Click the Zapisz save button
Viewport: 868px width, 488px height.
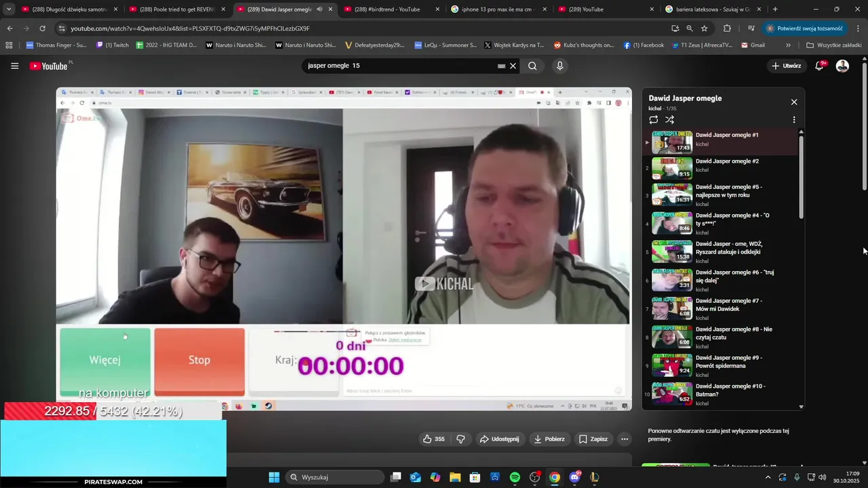click(x=593, y=439)
